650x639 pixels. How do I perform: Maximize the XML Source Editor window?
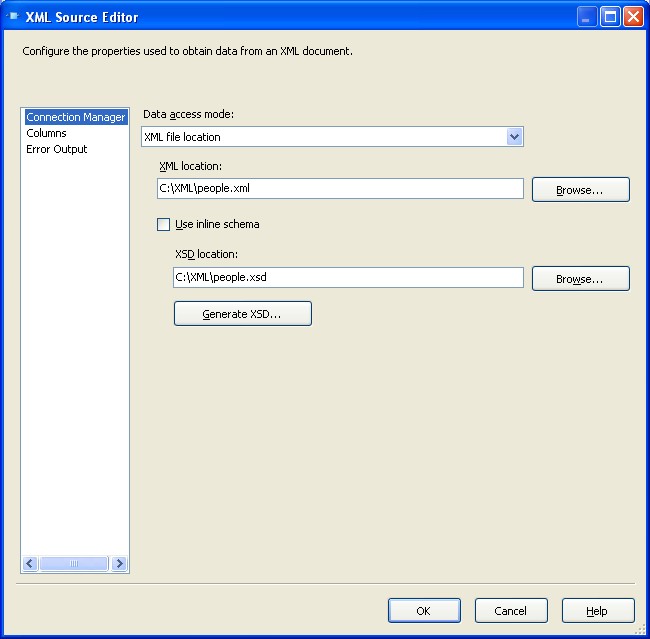611,17
